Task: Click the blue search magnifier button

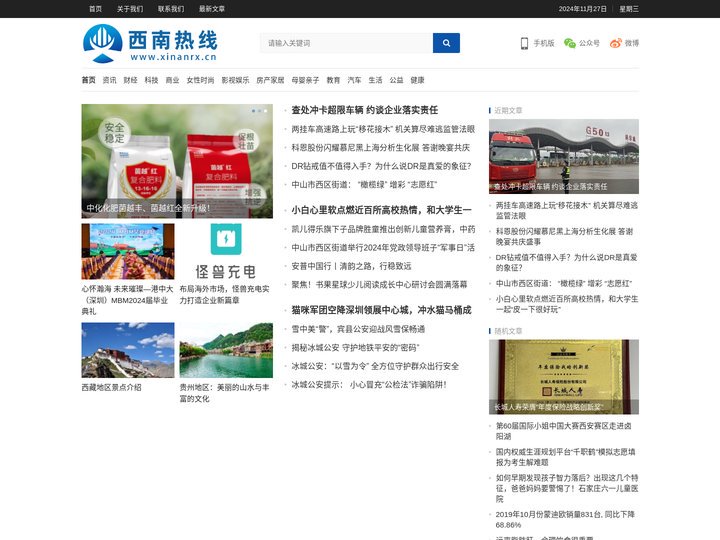Action: tap(446, 43)
